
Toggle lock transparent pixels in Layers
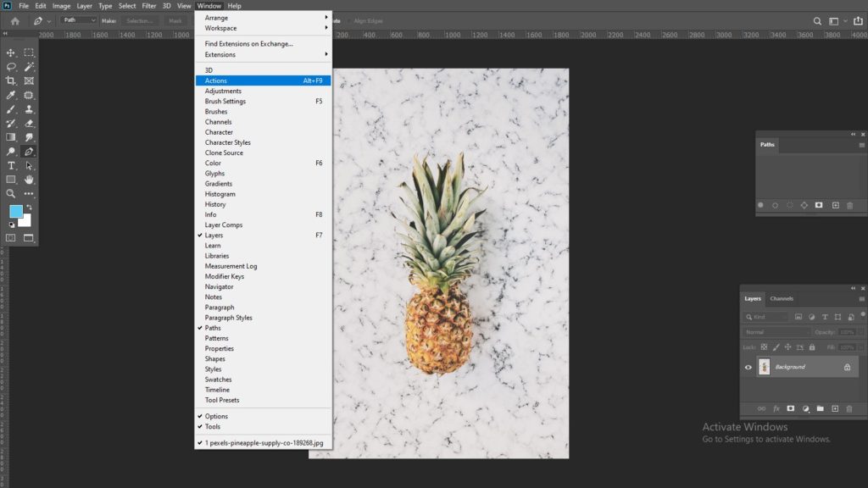(764, 347)
